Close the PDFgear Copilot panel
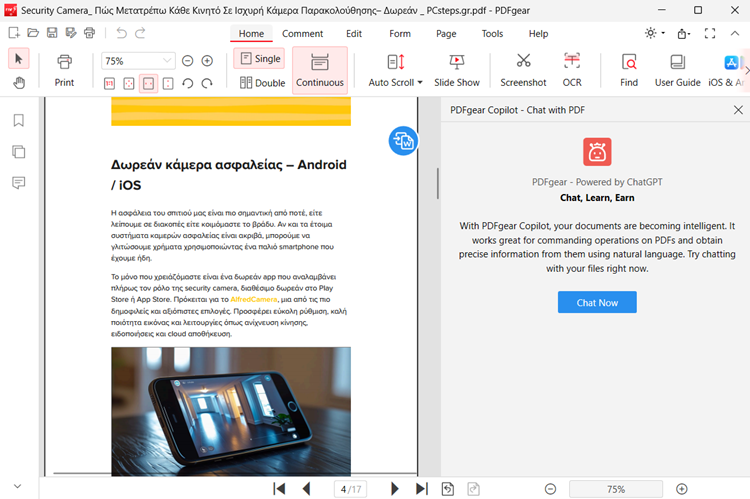Viewport: 750px width, 499px height. (738, 110)
